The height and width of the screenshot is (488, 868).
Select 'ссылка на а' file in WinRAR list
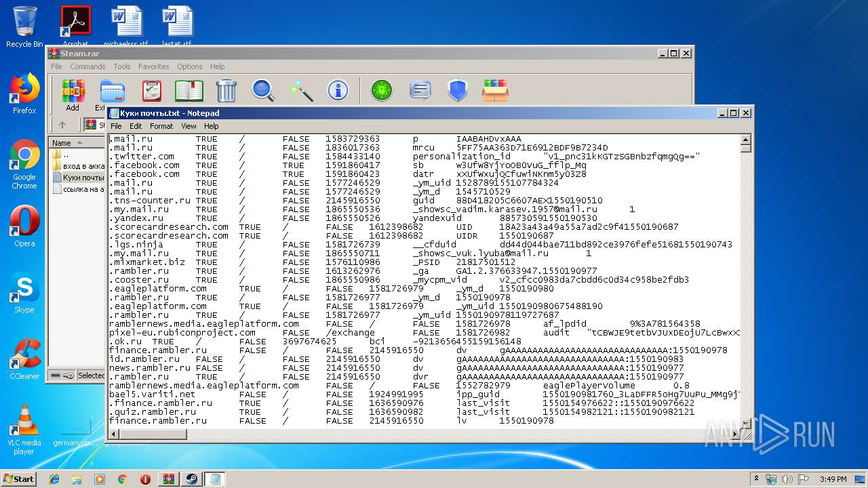point(78,189)
